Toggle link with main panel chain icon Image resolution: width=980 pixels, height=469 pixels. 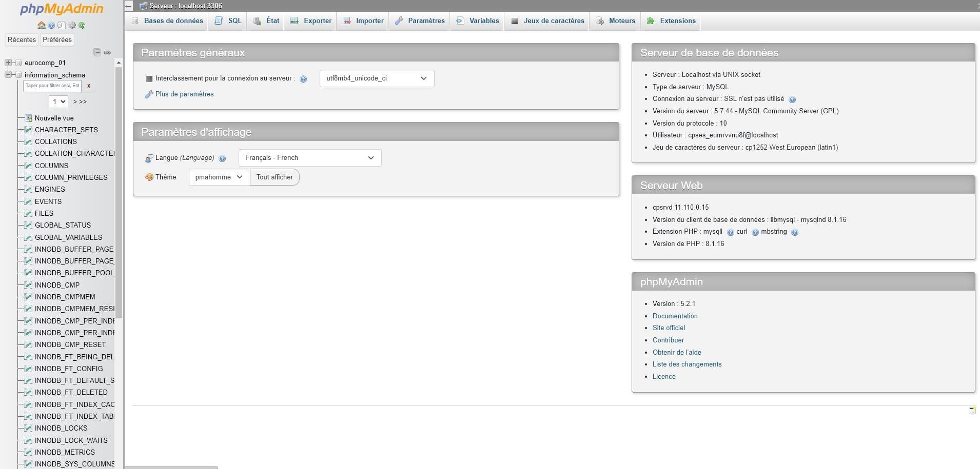coord(107,52)
